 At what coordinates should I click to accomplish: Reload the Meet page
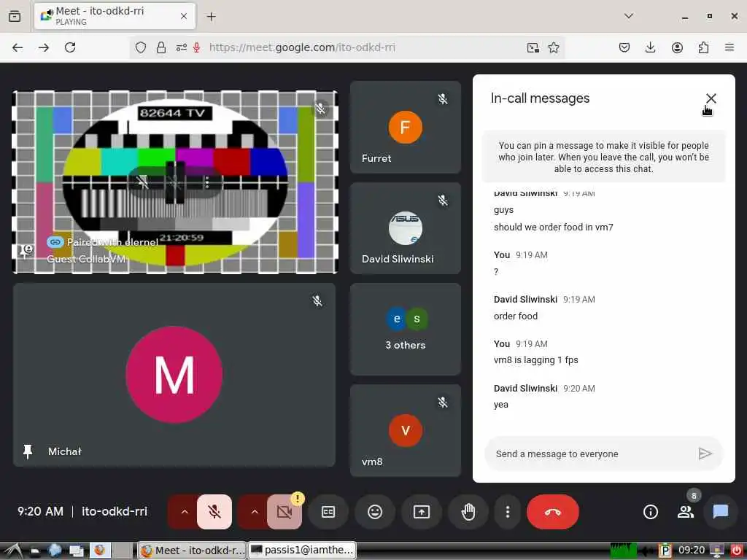click(70, 47)
